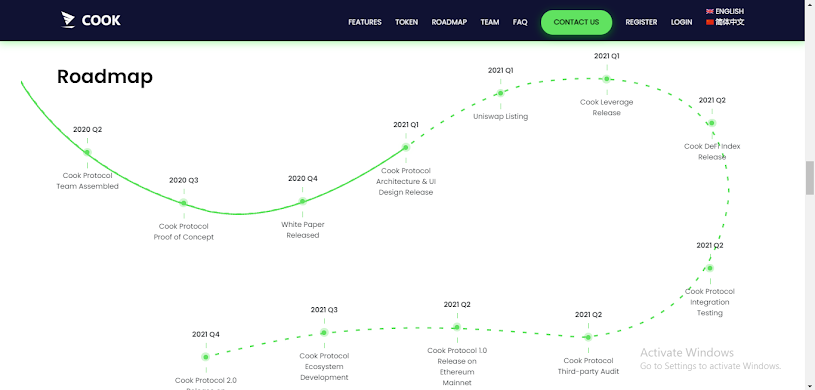Click the 'Cook Protocol Ecosystem Development' text
Image resolution: width=815 pixels, height=390 pixels.
click(324, 367)
